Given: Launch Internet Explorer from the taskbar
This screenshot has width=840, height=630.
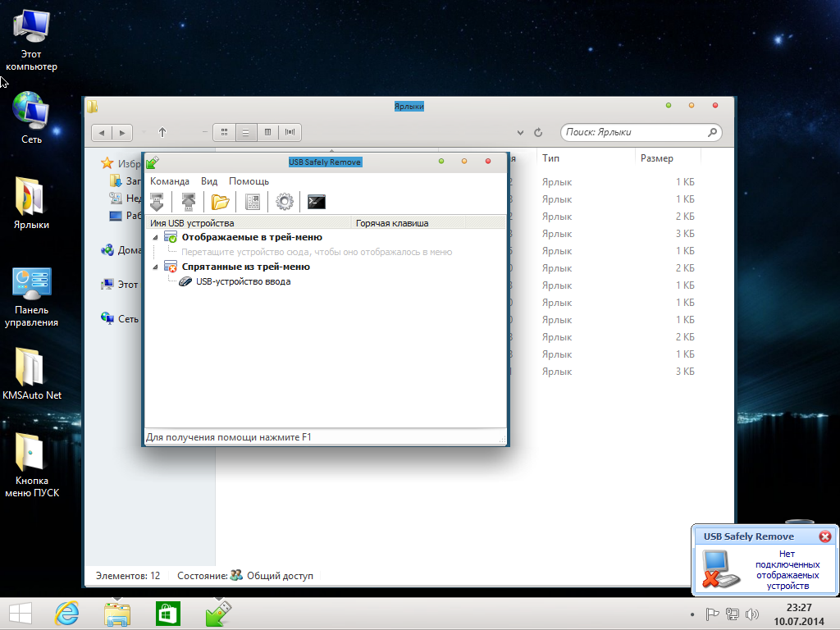Looking at the screenshot, I should coord(67,614).
